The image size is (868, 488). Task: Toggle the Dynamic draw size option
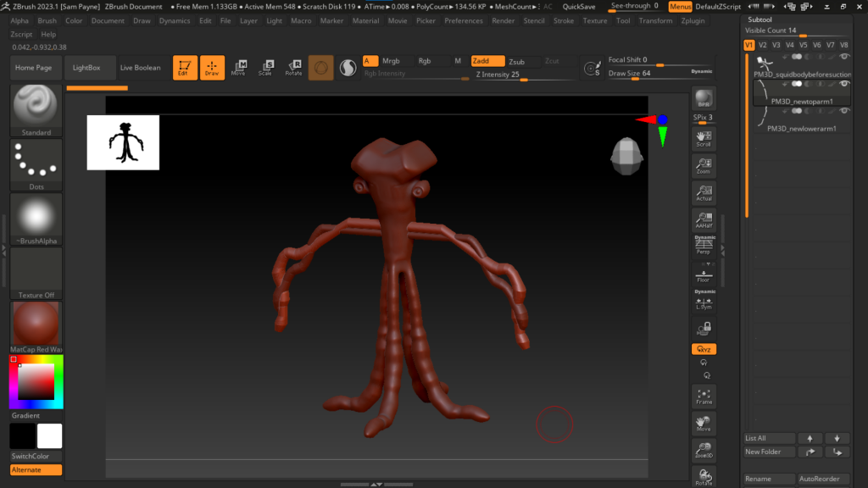701,71
